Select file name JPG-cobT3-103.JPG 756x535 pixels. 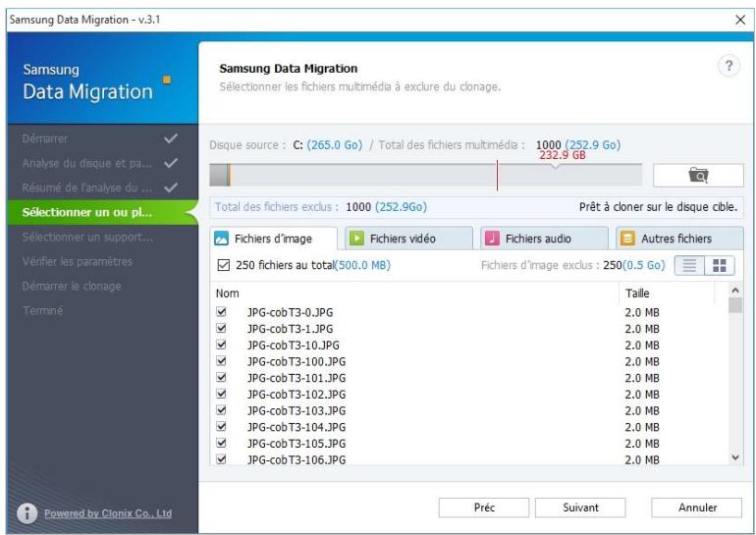pos(297,410)
